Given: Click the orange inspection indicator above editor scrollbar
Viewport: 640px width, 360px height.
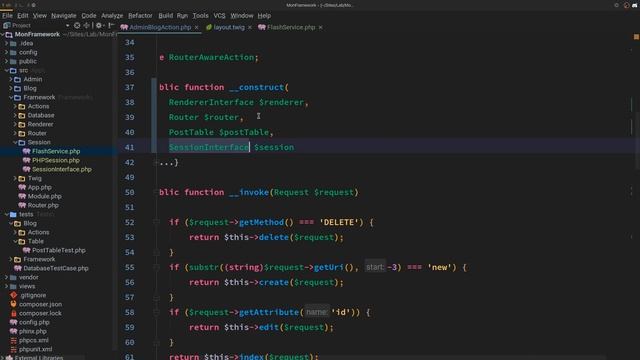Looking at the screenshot, I should [636, 37].
